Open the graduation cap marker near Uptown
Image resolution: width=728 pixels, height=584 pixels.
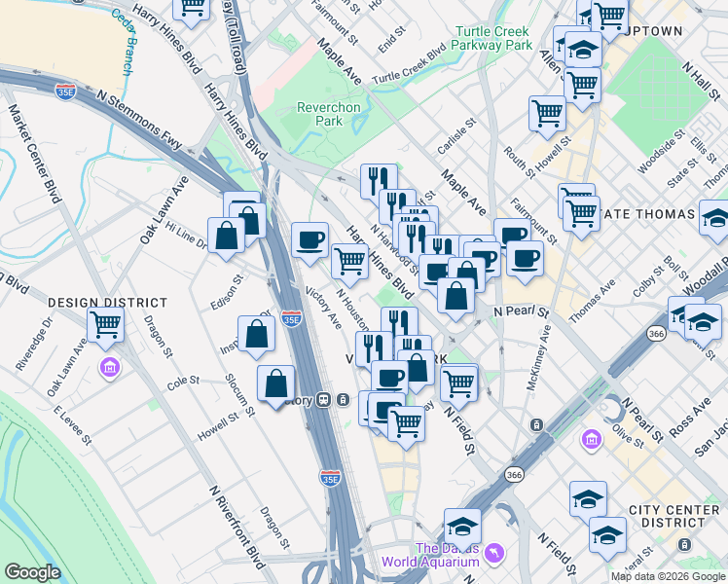pos(583,50)
